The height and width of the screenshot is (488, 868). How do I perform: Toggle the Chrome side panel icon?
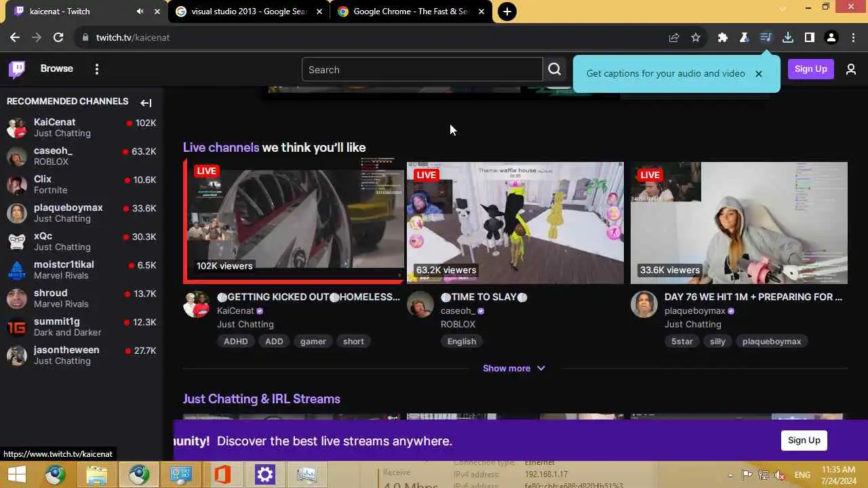[810, 37]
